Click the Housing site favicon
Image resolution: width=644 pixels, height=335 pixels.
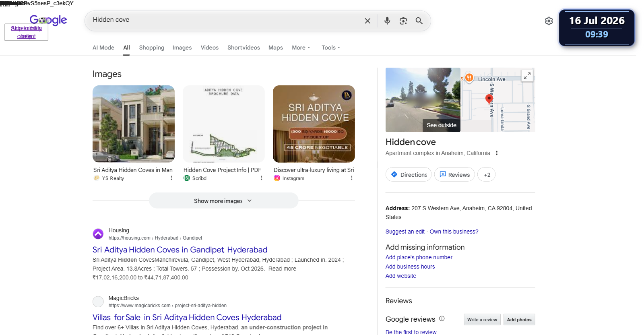click(98, 234)
